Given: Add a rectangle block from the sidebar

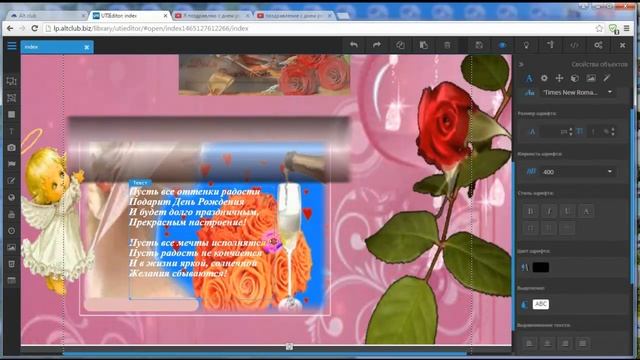Looking at the screenshot, I should [x=11, y=114].
